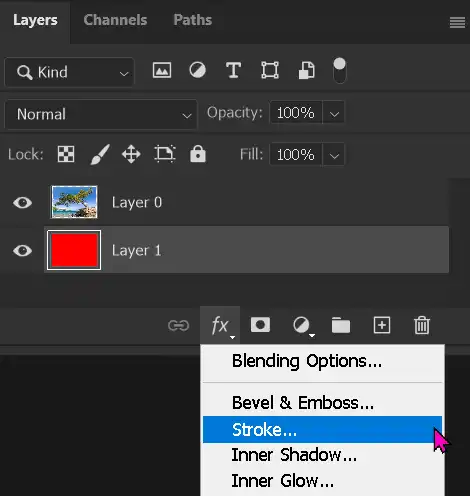
Task: Click the link layers chain icon
Action: click(179, 325)
